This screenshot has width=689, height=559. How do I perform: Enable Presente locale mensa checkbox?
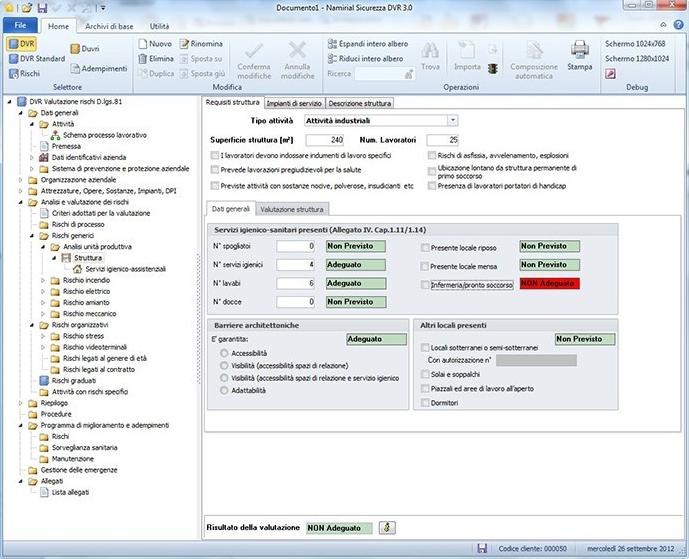click(x=425, y=266)
